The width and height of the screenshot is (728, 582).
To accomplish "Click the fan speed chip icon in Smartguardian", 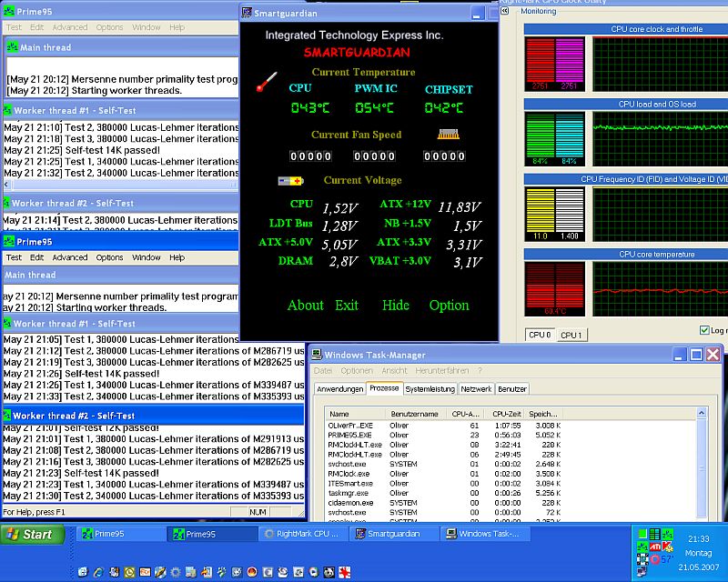I will coord(449,134).
